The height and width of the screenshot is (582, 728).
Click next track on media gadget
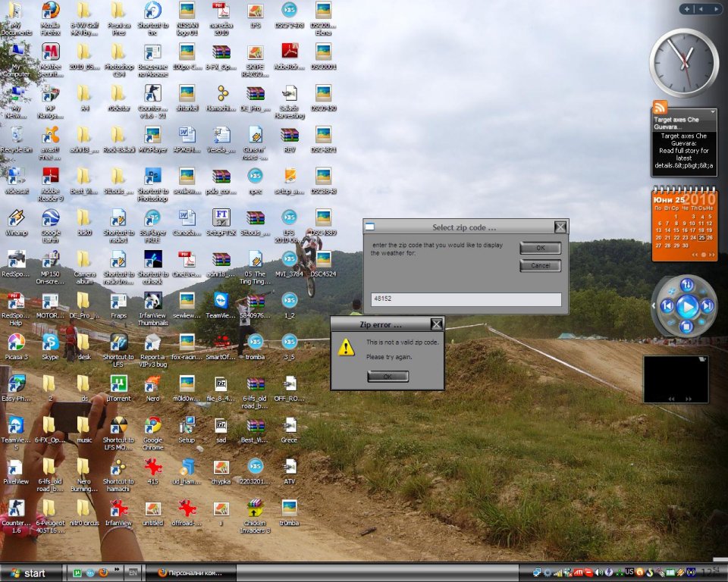tap(707, 306)
